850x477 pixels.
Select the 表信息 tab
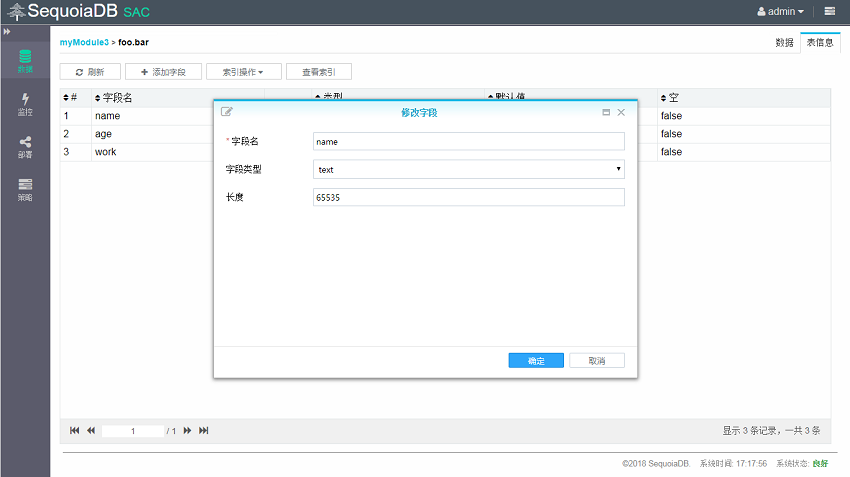[819, 43]
